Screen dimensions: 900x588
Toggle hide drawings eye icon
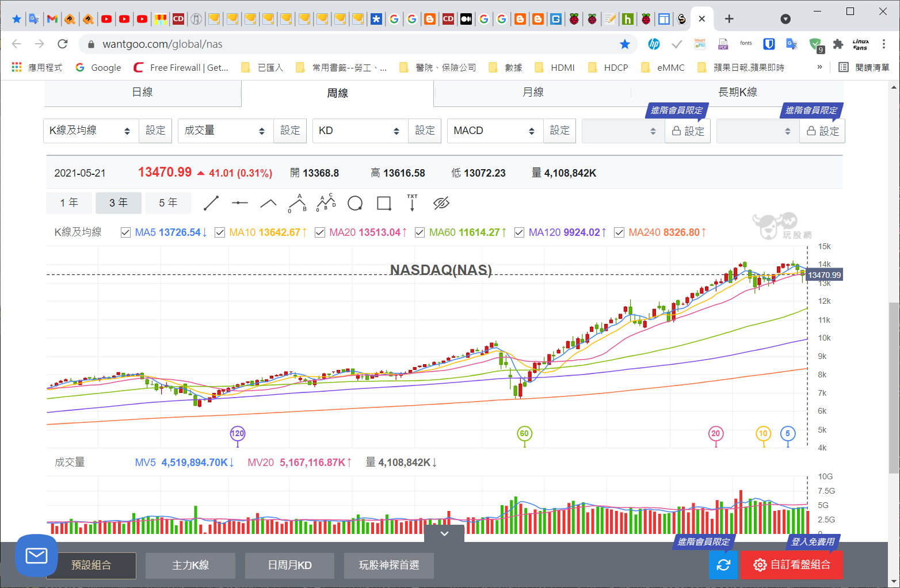[x=441, y=203]
